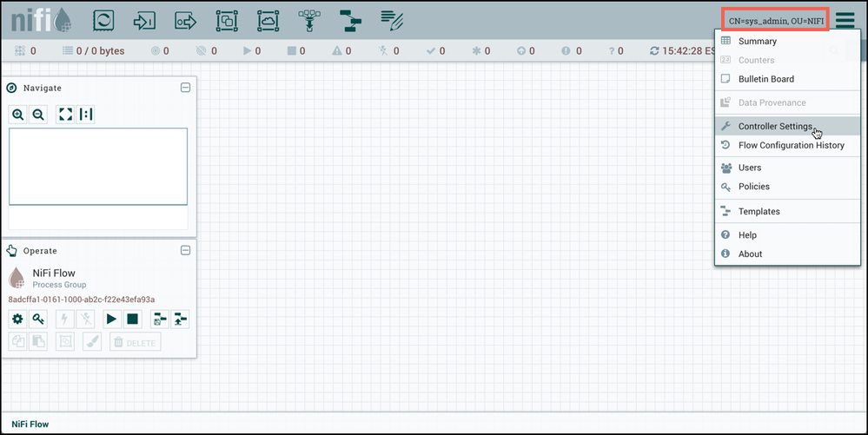Click the stopped components square status icon
This screenshot has width=868, height=435.
292,50
